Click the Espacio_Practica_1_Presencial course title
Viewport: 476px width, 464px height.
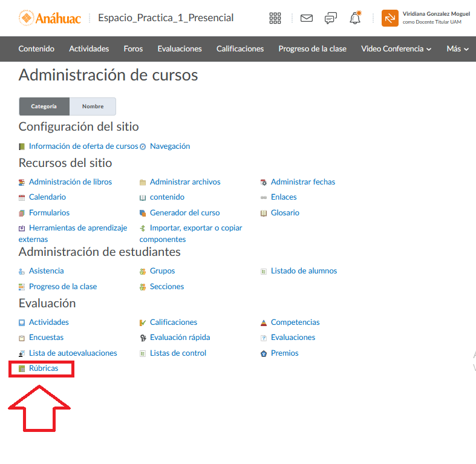[166, 18]
